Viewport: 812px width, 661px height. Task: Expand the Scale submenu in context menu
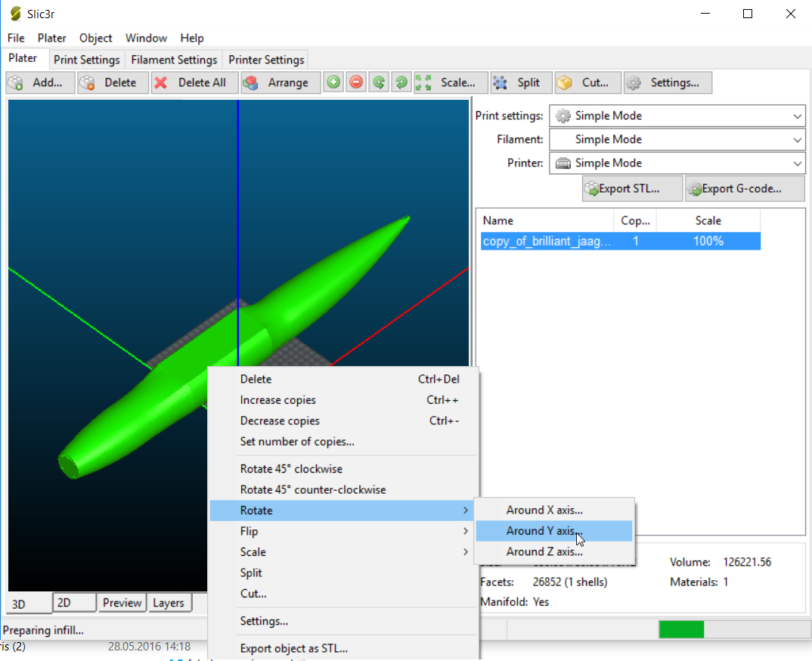[344, 551]
